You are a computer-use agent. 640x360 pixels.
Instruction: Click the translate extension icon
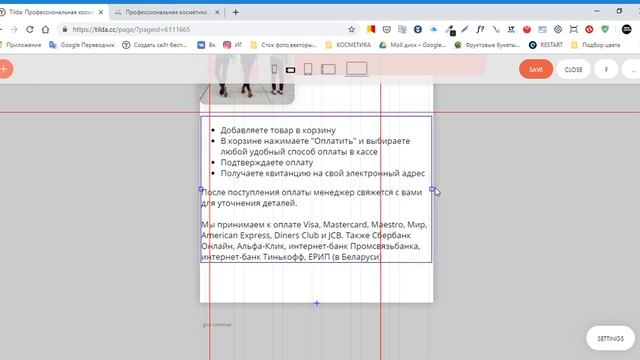(402, 29)
